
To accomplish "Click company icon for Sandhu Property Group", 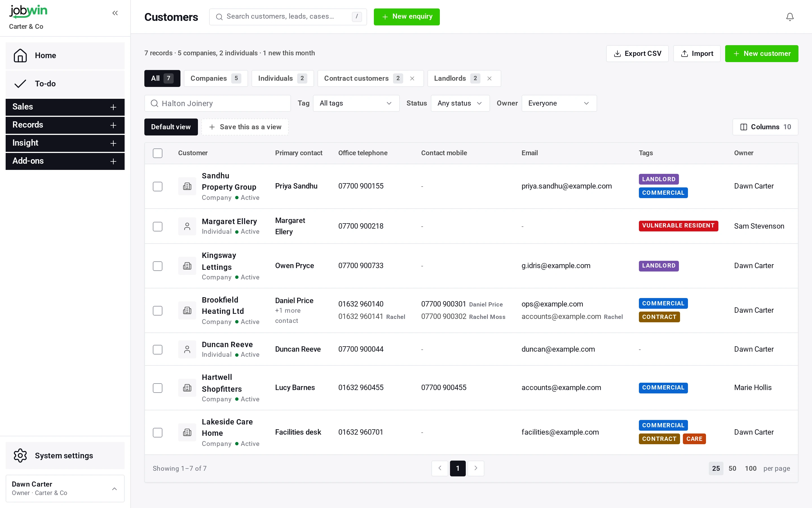I will [x=187, y=186].
